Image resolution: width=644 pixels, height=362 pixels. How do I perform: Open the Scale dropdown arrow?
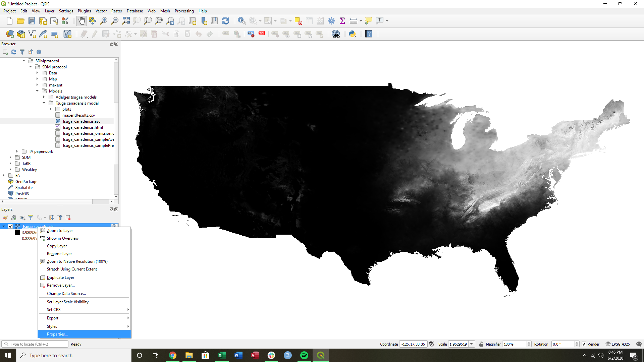pos(472,344)
